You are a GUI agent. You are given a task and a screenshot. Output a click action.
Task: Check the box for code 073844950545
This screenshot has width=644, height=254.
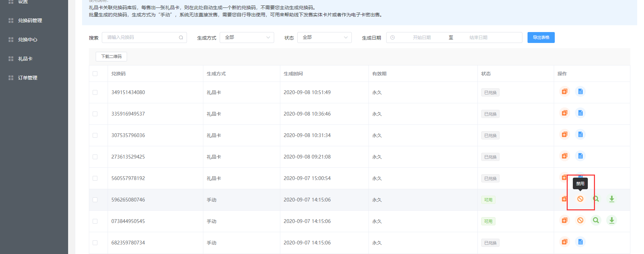click(x=95, y=221)
